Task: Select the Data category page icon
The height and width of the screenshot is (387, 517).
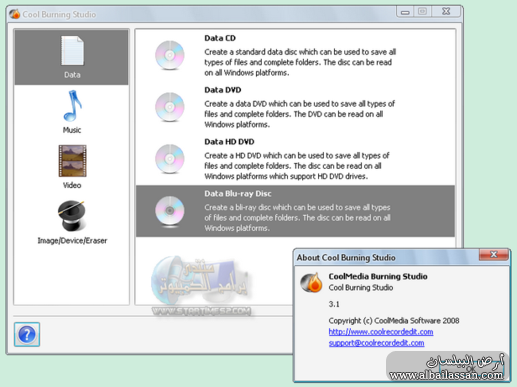Action: pyautogui.click(x=72, y=51)
